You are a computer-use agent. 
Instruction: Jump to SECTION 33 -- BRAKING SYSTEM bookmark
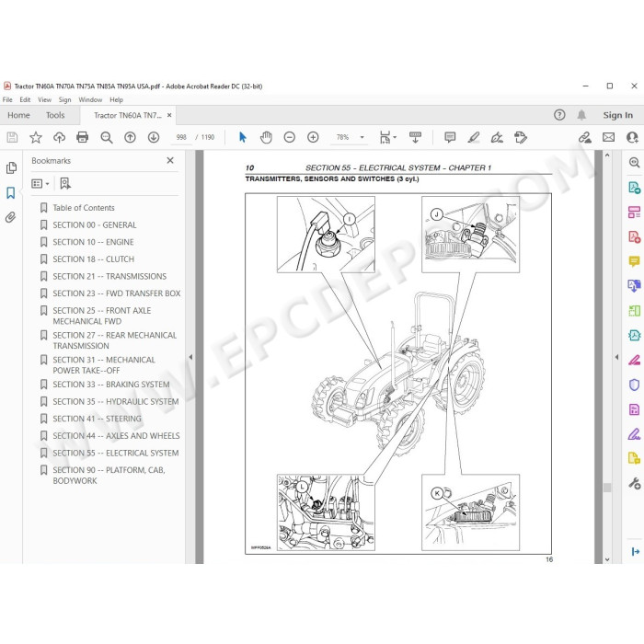(x=111, y=385)
